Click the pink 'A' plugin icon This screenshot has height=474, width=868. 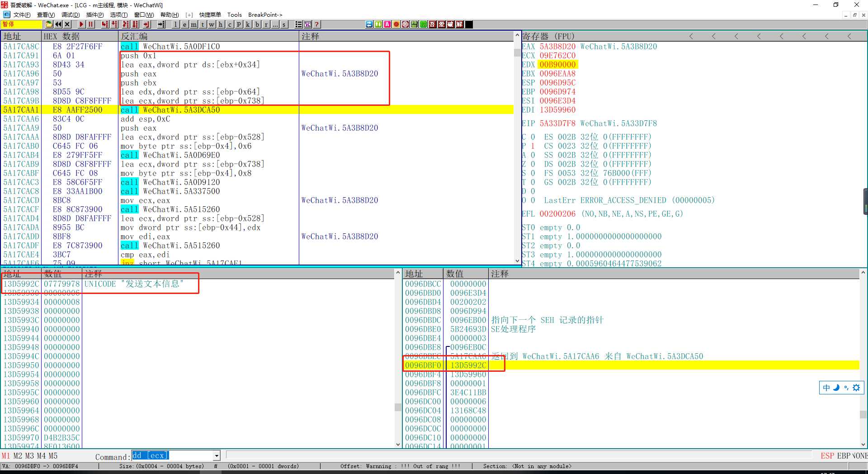coord(387,24)
